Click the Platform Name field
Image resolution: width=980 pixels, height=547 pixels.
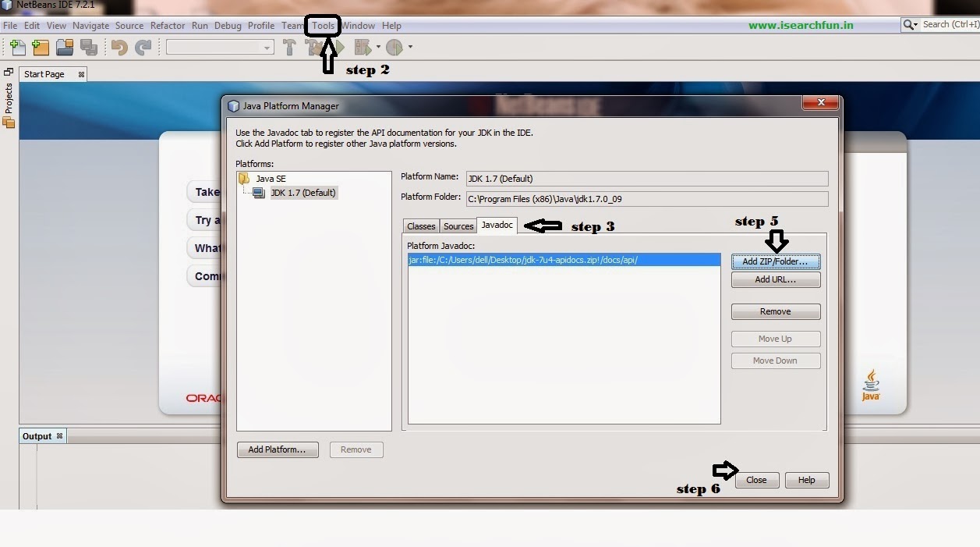click(x=647, y=179)
